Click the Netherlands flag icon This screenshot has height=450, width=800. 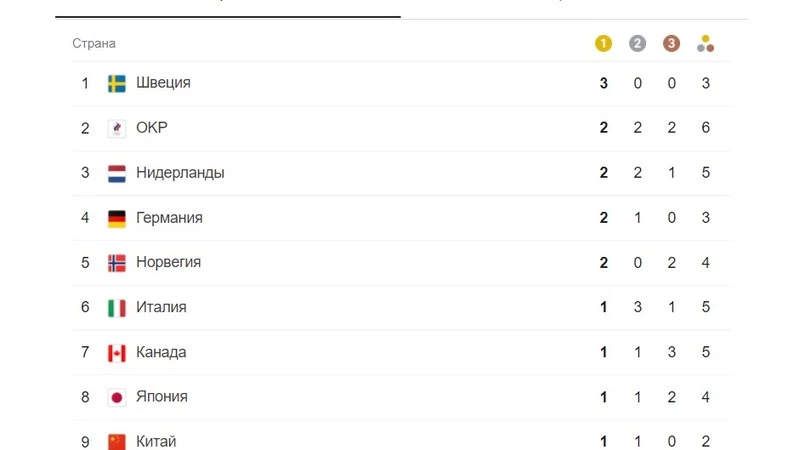(117, 173)
